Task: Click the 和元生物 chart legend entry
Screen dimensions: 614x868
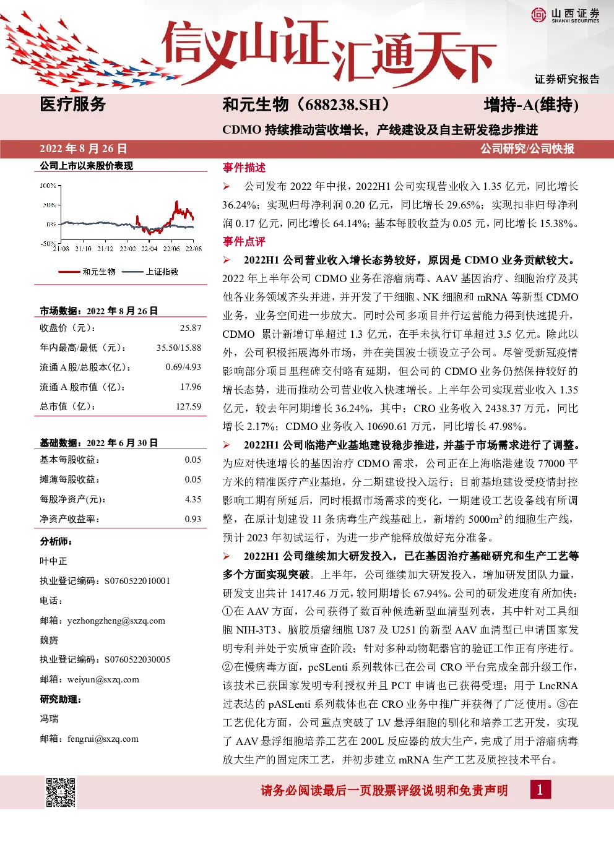Action: pos(87,272)
